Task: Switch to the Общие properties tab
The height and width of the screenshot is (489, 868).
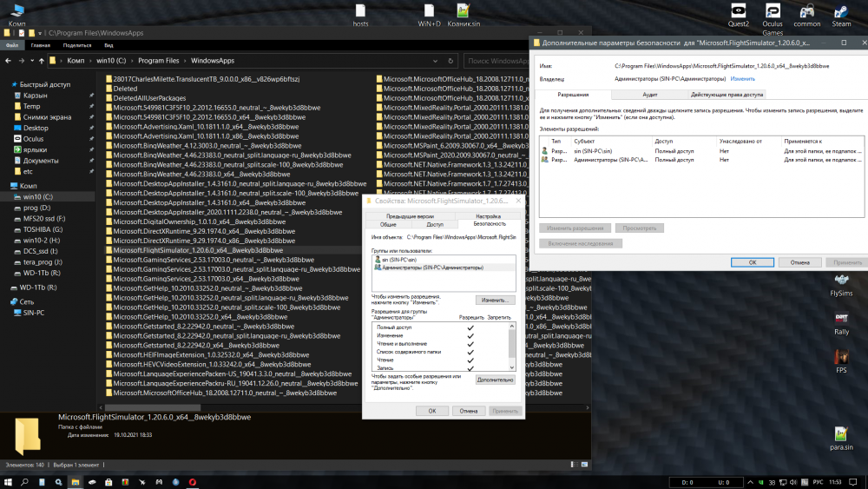Action: tap(387, 223)
